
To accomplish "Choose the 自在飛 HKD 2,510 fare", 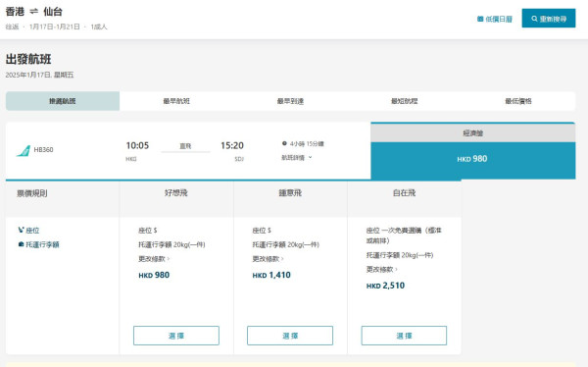I will (404, 336).
